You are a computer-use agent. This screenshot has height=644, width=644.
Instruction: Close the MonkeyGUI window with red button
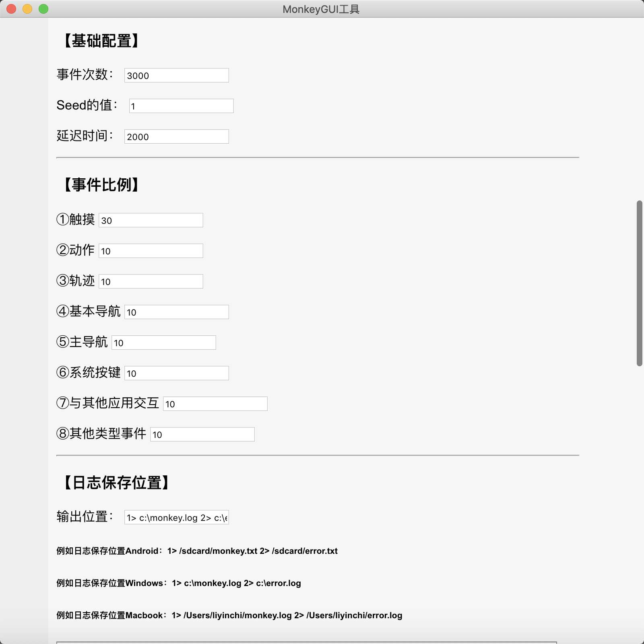pyautogui.click(x=11, y=9)
